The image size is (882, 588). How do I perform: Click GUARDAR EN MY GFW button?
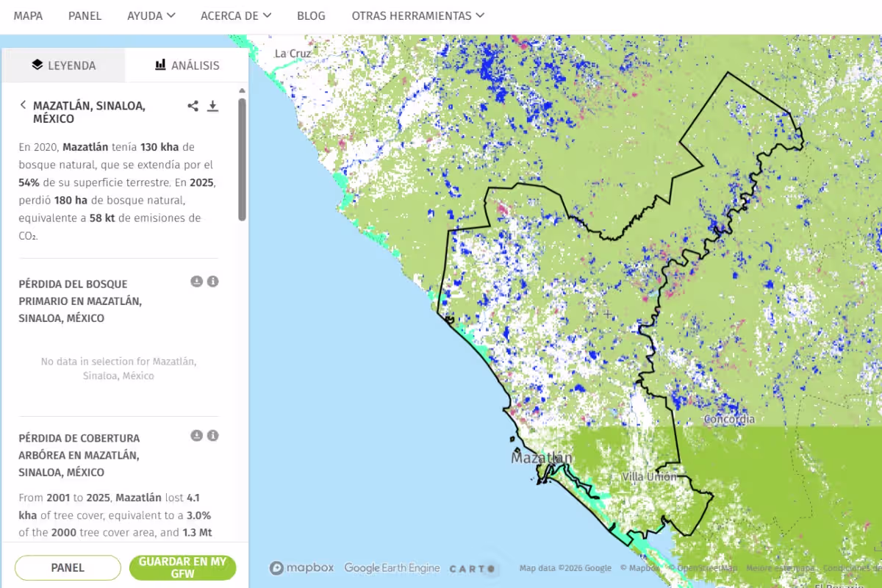[x=183, y=567]
